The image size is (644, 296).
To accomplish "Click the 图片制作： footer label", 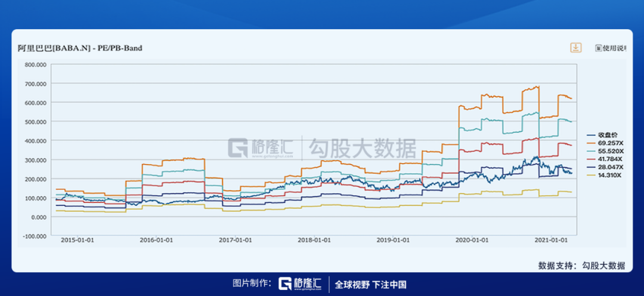I will coord(252,283).
